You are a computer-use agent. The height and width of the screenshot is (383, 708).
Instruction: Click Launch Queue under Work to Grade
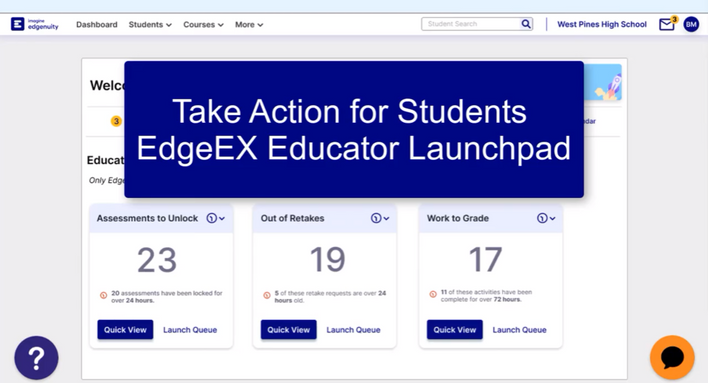click(520, 330)
